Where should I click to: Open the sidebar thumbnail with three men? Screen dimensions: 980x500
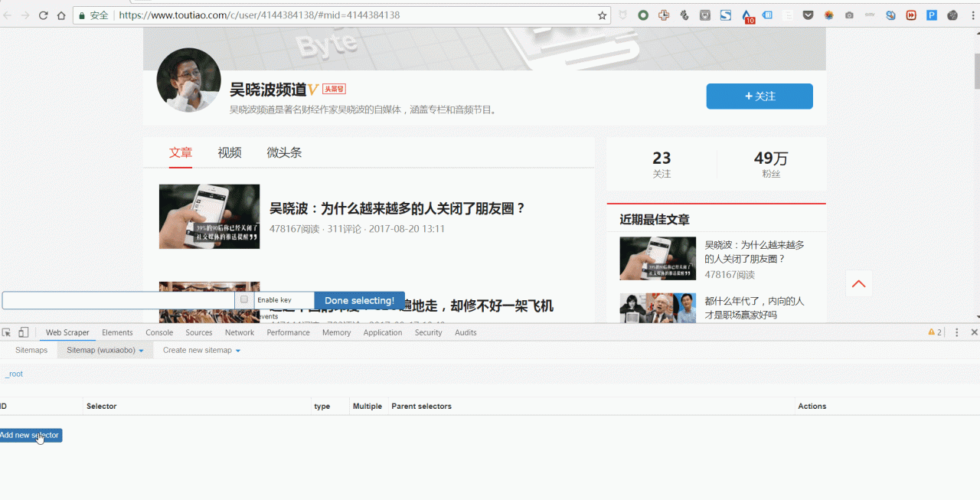click(x=658, y=309)
